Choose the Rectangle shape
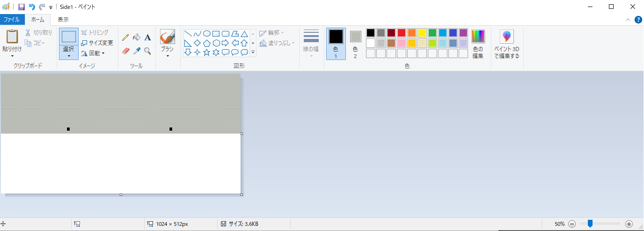 [x=216, y=34]
